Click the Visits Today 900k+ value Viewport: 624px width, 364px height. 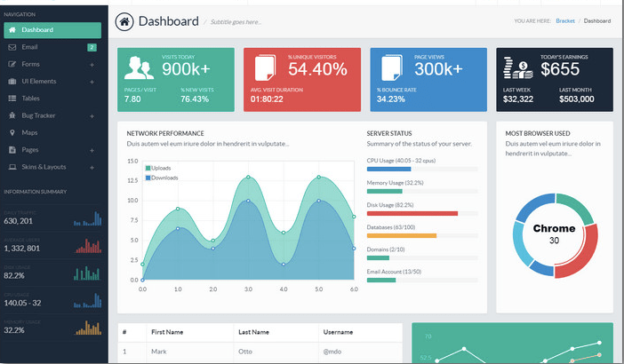[186, 69]
